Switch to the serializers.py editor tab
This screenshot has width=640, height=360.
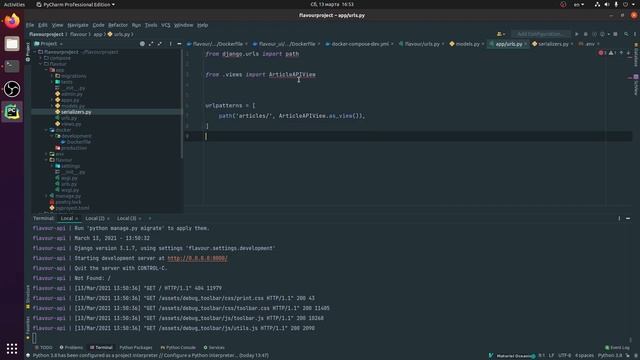(x=553, y=44)
